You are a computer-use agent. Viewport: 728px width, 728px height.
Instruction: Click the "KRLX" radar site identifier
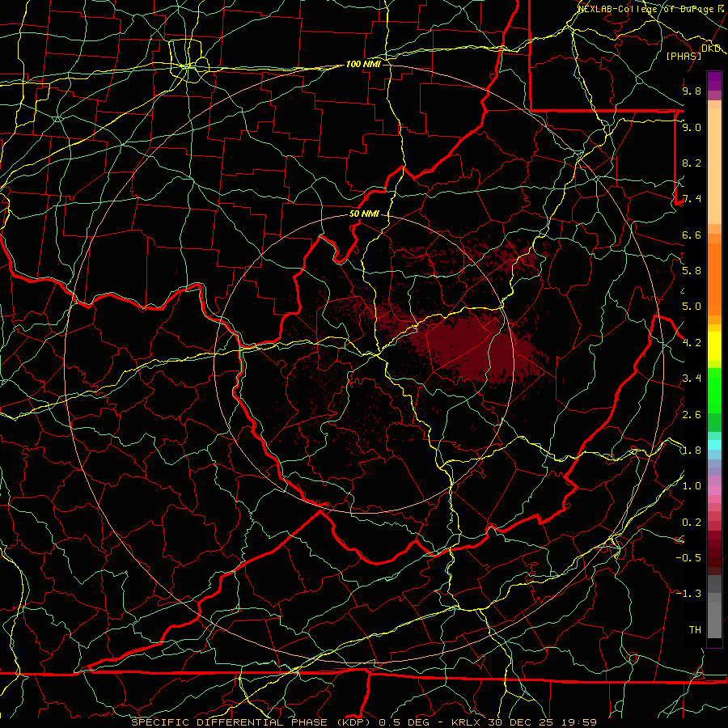pos(466,722)
